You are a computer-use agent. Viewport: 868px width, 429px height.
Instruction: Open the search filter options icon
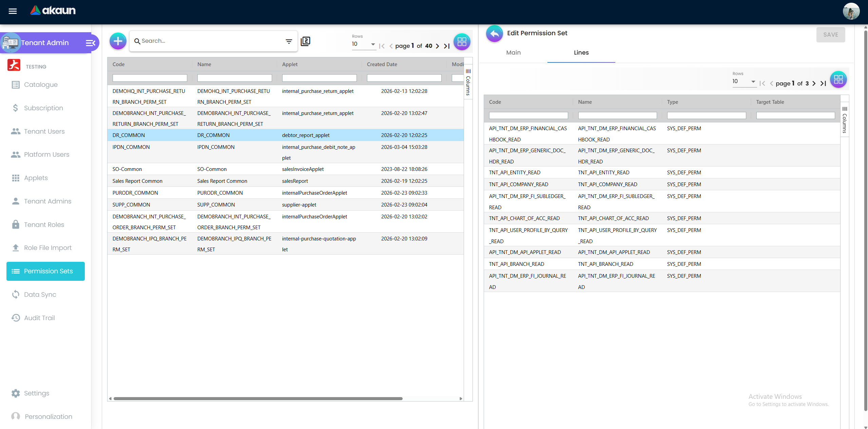(x=289, y=41)
